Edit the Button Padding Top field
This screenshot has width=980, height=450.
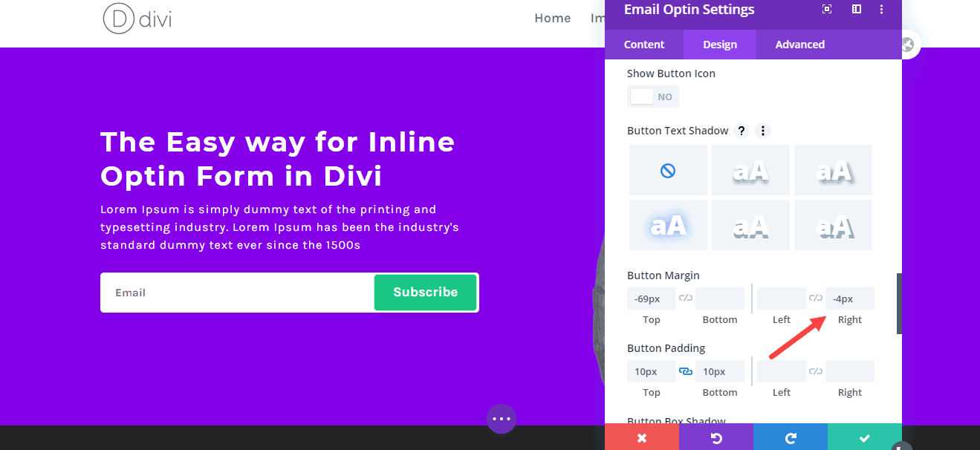(652, 371)
